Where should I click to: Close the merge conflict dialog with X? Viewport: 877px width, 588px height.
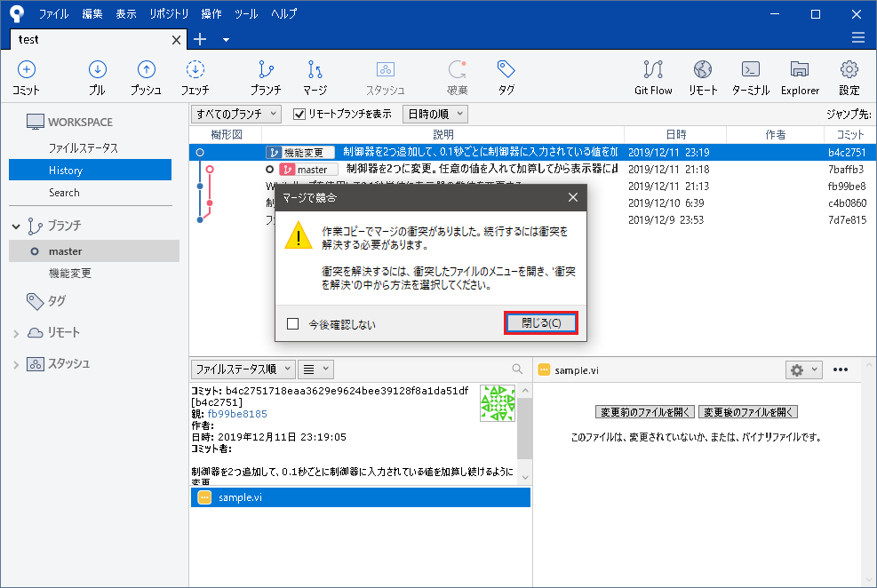pos(573,197)
